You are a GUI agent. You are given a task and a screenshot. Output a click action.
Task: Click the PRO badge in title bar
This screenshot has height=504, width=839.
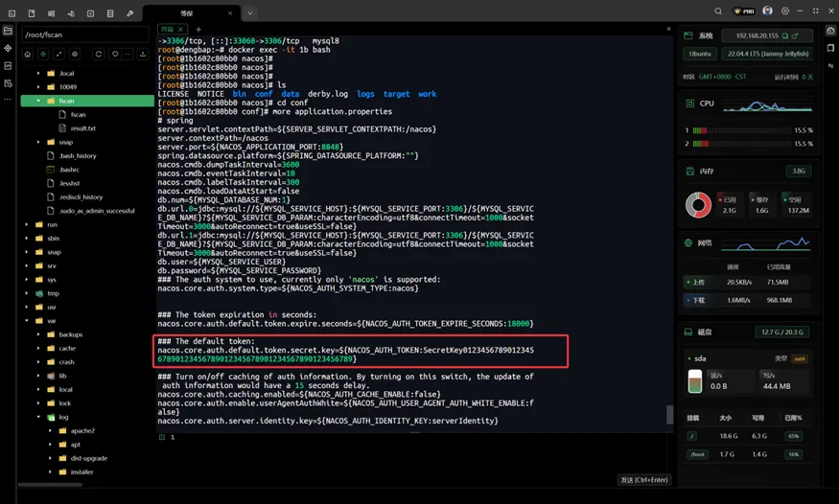click(x=744, y=11)
